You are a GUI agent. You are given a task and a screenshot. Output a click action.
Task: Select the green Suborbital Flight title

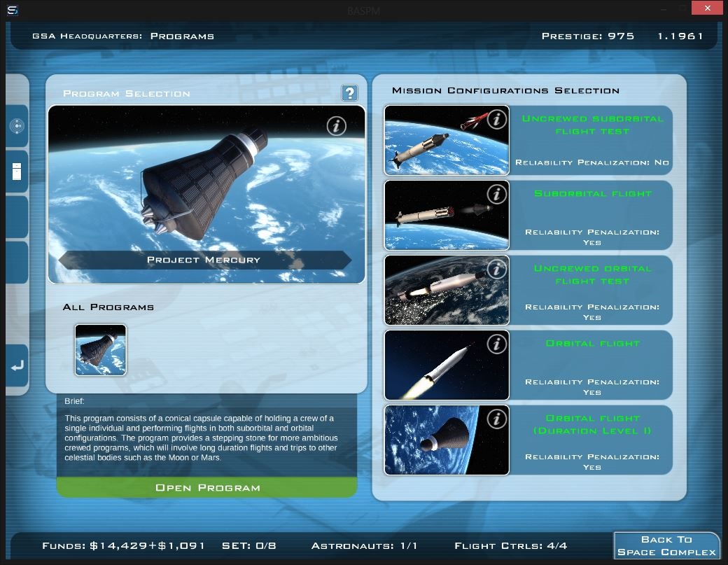593,194
